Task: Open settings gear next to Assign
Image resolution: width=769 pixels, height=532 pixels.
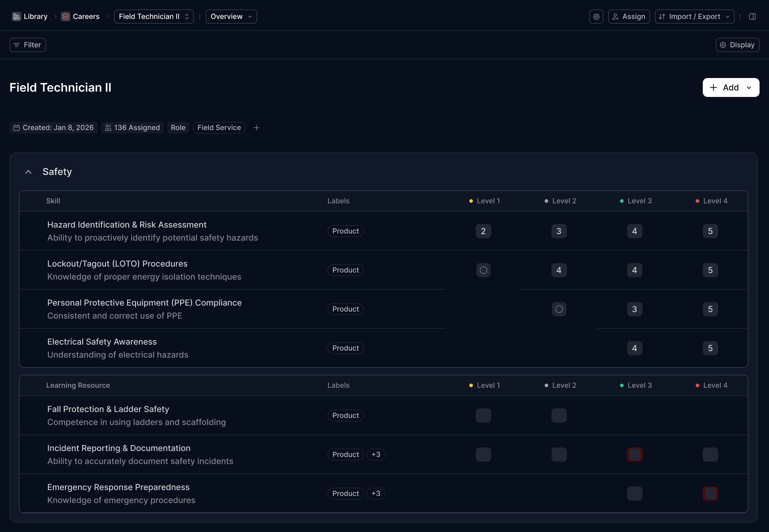Action: point(596,16)
